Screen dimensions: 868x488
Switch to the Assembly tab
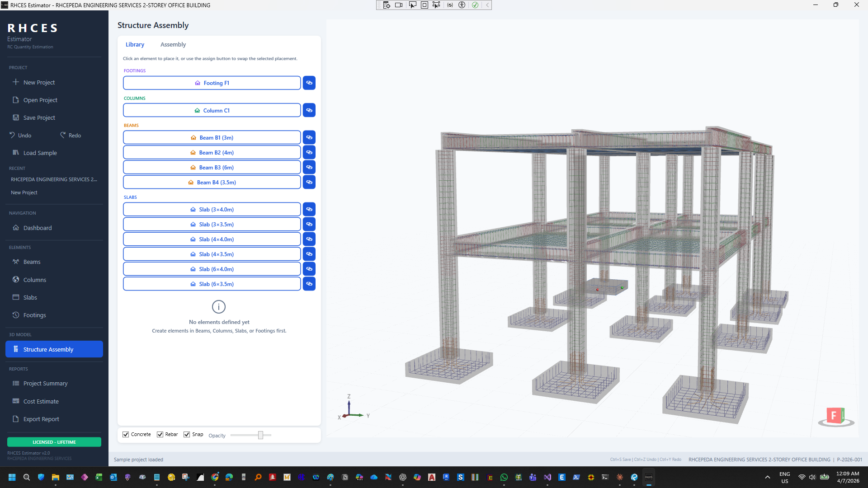(x=173, y=44)
